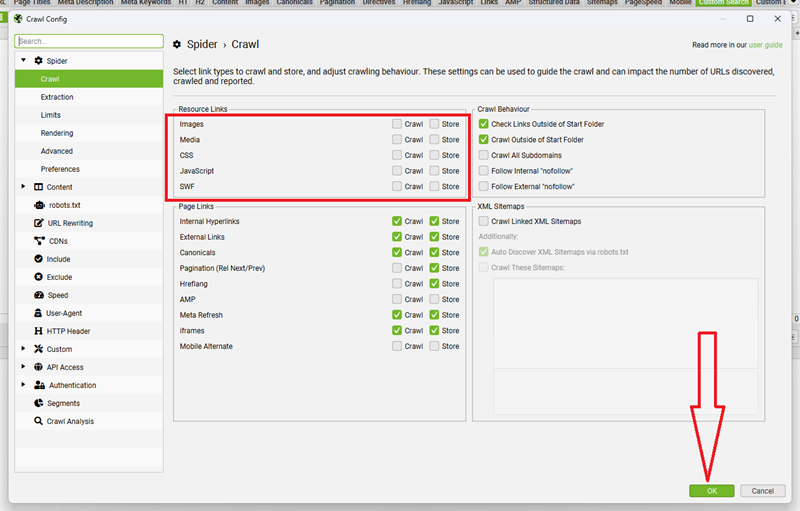800x511 pixels.
Task: Maximize the Crawl Config window
Action: point(749,19)
